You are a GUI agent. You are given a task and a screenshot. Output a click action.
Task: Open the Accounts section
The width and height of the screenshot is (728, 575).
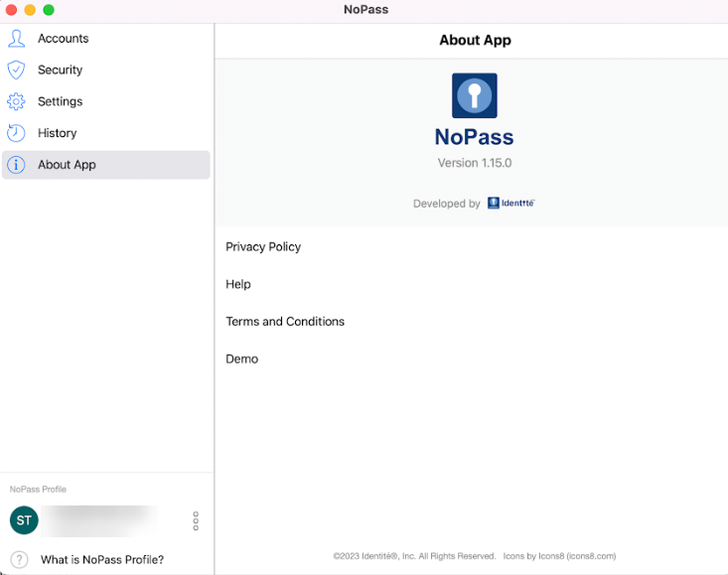[64, 39]
